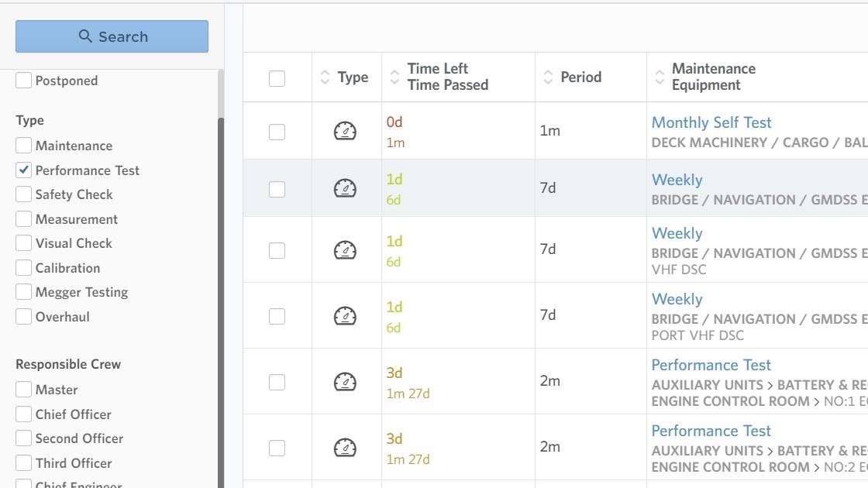Open the Monthly Self Test link

pyautogui.click(x=711, y=122)
